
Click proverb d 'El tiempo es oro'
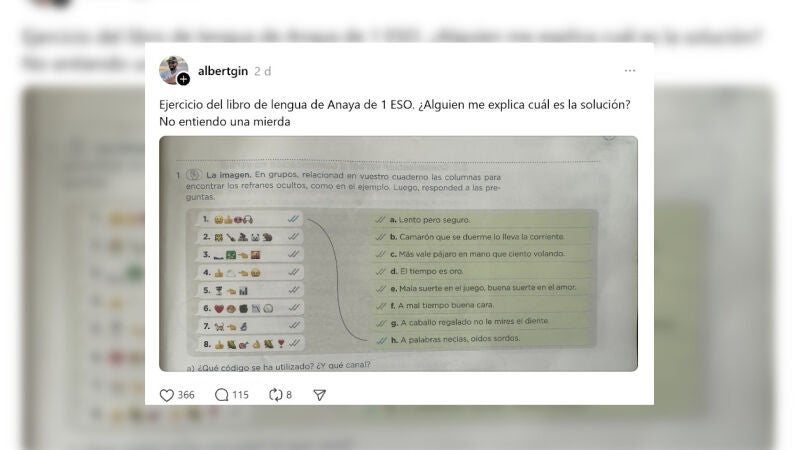(427, 271)
